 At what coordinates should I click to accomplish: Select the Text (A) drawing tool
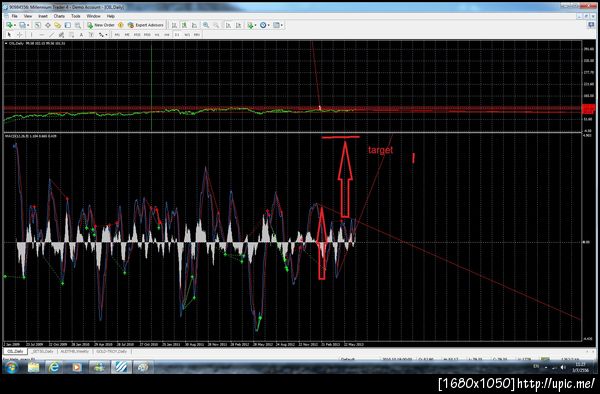click(82, 35)
